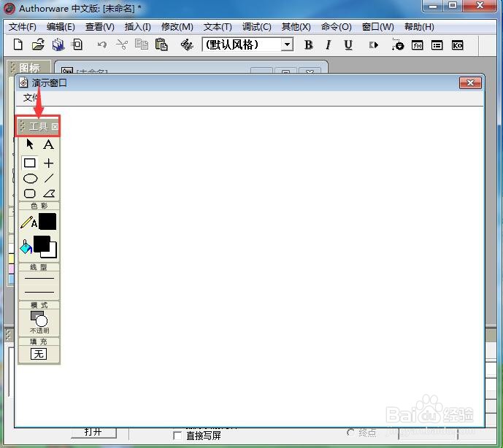Open the 文件(F) menu
The width and height of the screenshot is (503, 448).
coord(22,26)
